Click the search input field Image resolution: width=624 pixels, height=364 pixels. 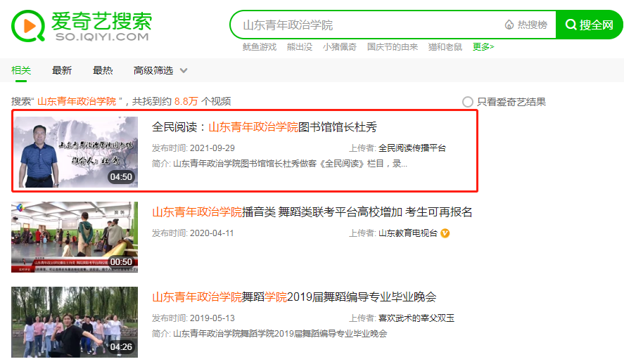pos(366,25)
